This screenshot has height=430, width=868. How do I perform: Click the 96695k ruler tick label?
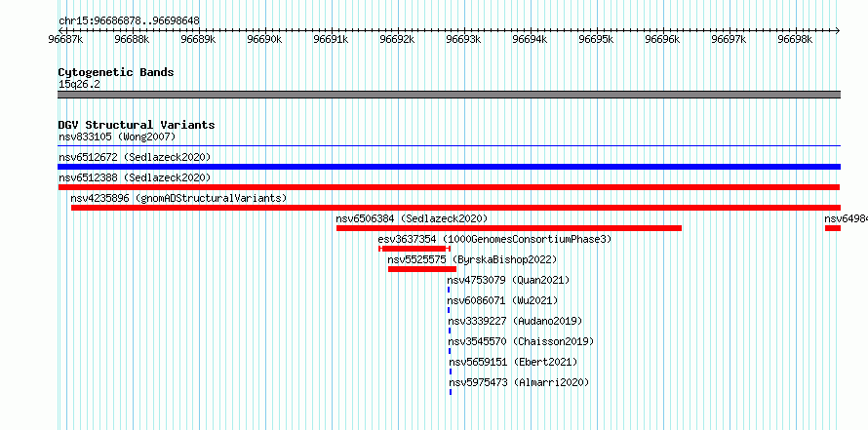[x=597, y=39]
